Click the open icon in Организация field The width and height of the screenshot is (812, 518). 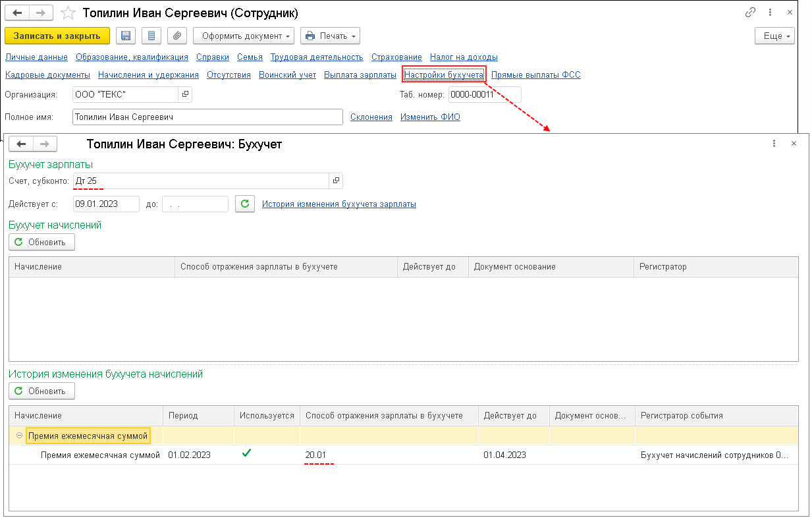[x=185, y=95]
